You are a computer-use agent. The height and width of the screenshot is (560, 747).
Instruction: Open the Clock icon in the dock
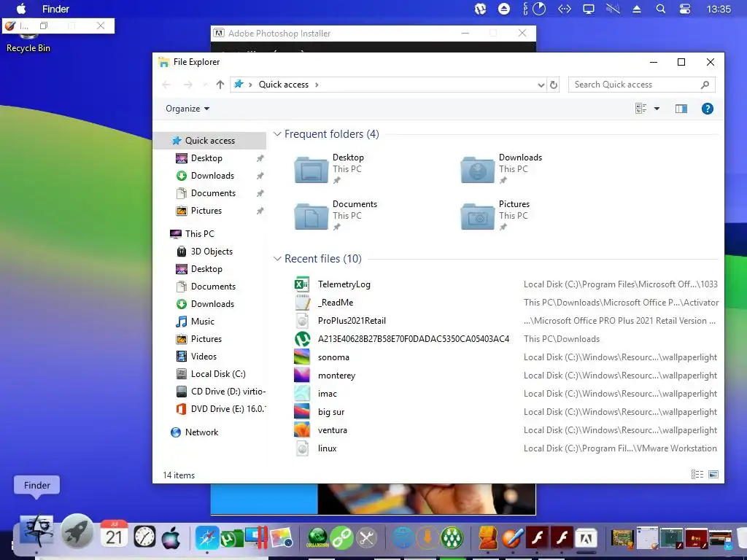144,537
